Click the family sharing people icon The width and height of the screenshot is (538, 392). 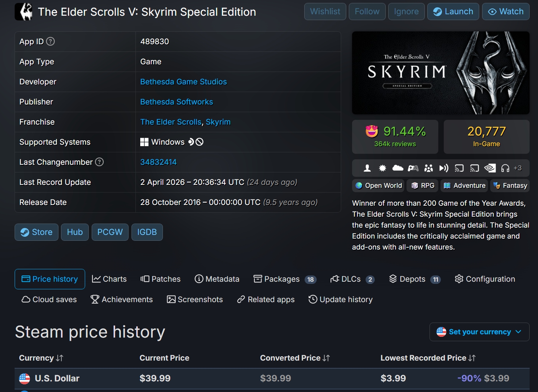point(428,168)
